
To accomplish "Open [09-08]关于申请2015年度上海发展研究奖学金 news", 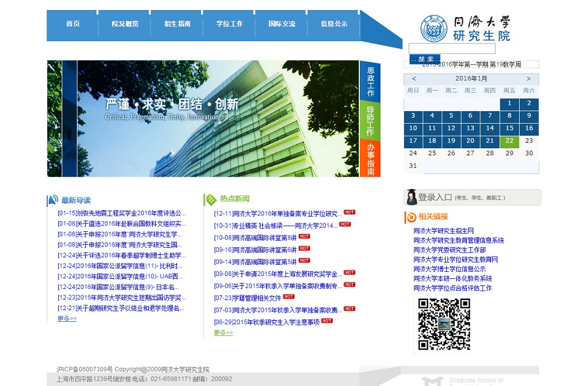I will click(x=278, y=274).
